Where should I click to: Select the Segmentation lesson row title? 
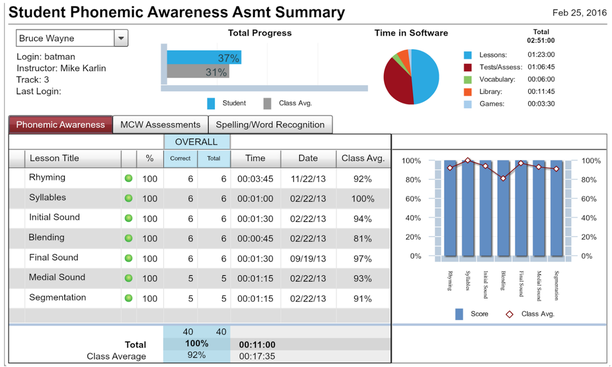click(x=57, y=298)
